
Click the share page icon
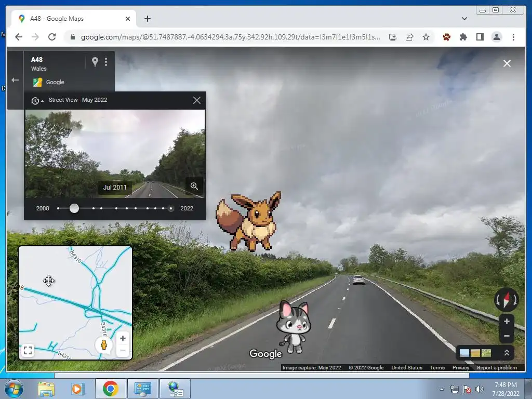click(x=409, y=37)
